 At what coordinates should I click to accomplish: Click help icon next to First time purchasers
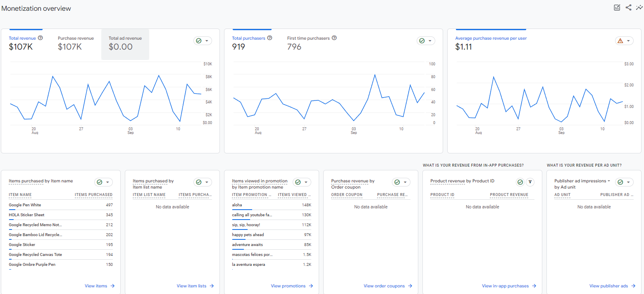(334, 38)
